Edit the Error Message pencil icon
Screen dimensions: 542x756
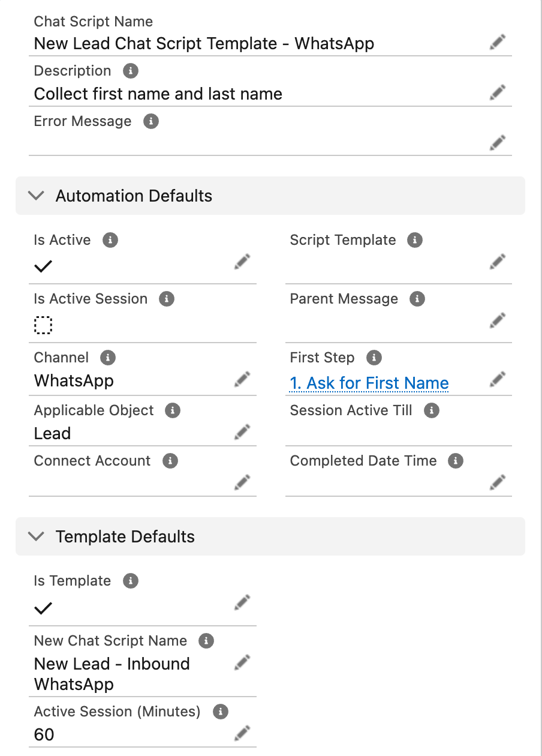tap(498, 143)
